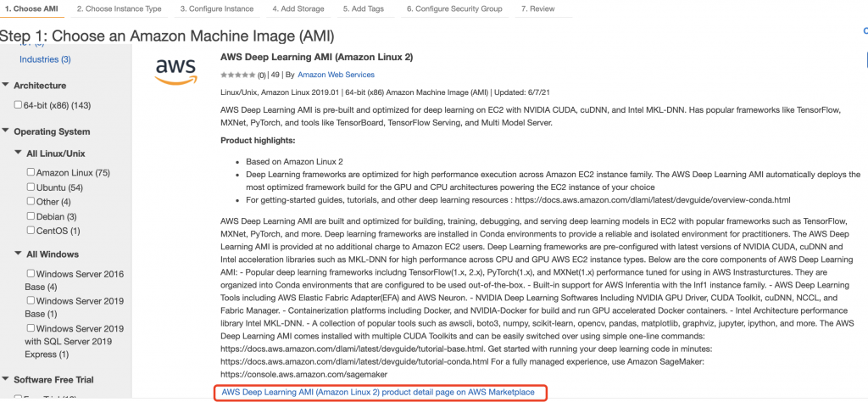868x402 pixels.
Task: Click the 'Based on Amazon Linux 2' bullet
Action: pos(294,162)
